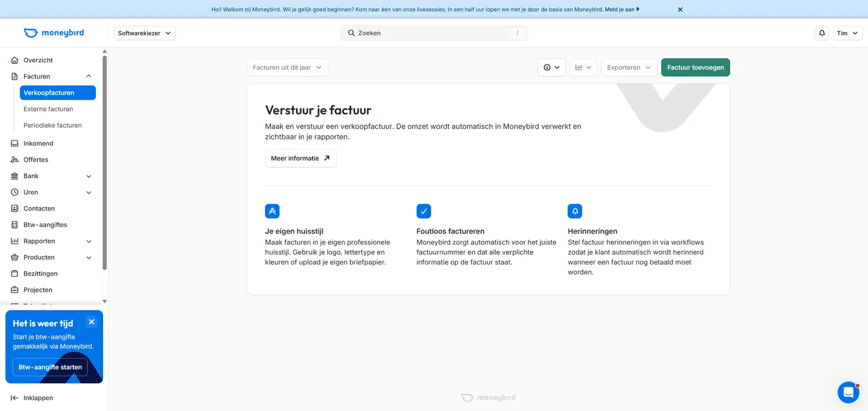
Task: Click the 'Herinneringen' title
Action: pyautogui.click(x=592, y=231)
